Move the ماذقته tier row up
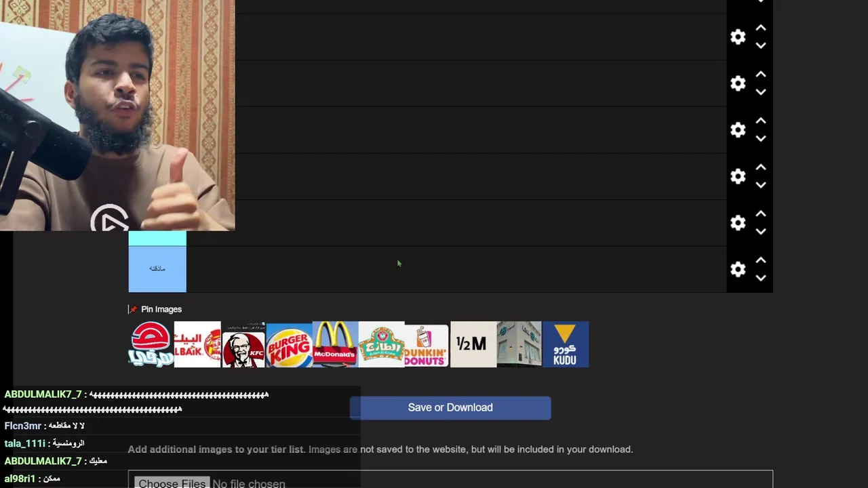Screen dimensions: 868x488 tap(761, 260)
